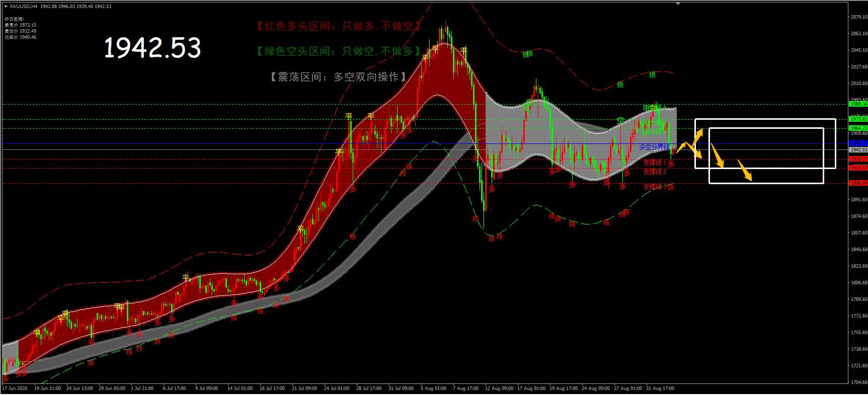Click the 6 Jul 17:00 time label
The height and width of the screenshot is (395, 868).
(x=175, y=388)
